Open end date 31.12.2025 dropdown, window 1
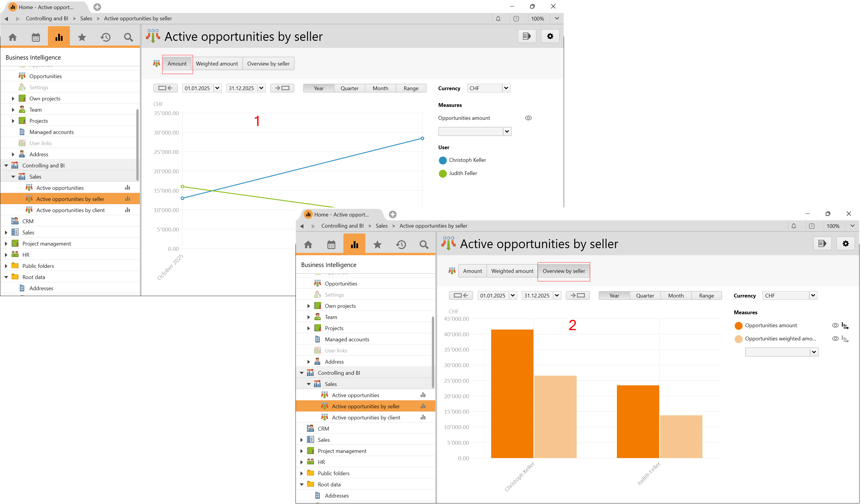 [261, 88]
